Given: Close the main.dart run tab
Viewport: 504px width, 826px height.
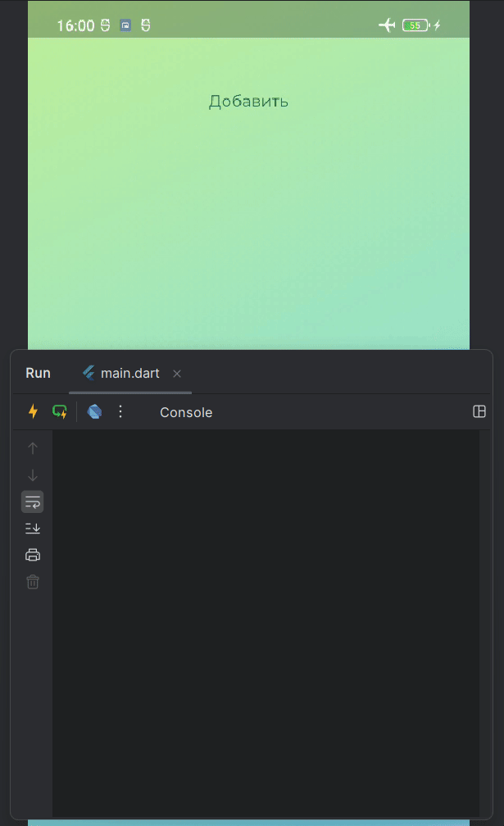Looking at the screenshot, I should point(177,374).
